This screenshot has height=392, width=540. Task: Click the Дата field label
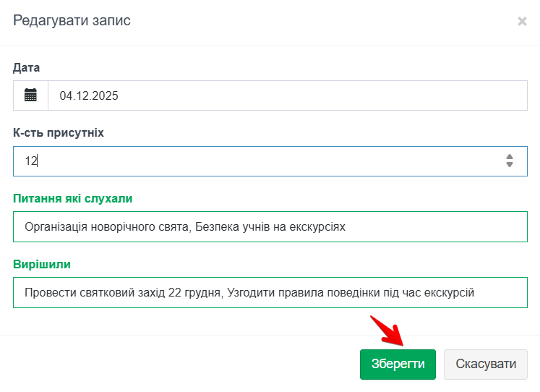[27, 67]
